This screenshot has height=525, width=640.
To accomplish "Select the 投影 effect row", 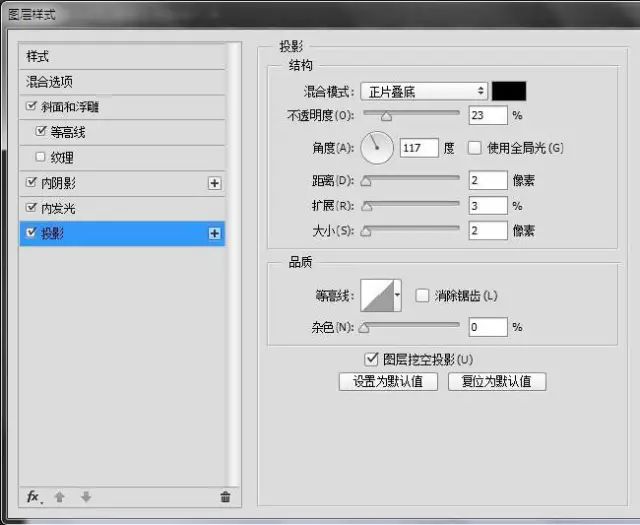I will click(122, 234).
